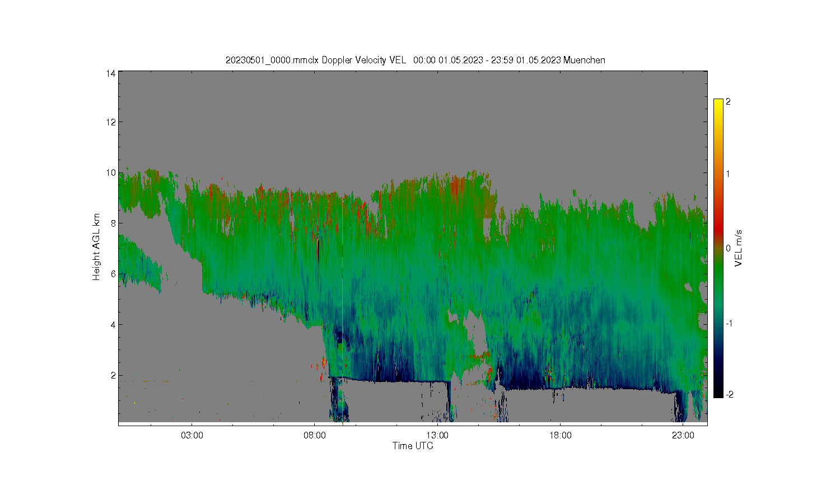Screen dimensions: 840x504
Task: Click the colorbar value 0 label
Action: pos(728,248)
